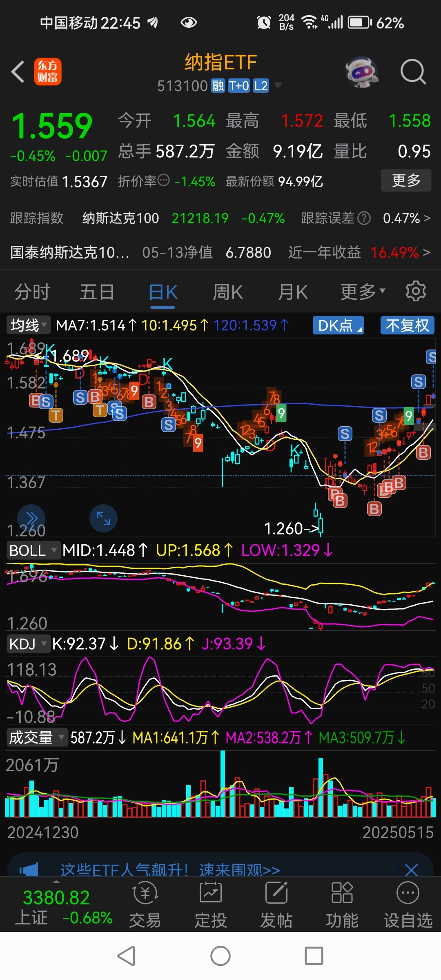Open 功能 functions grid icon
This screenshot has height=980, width=441.
[342, 905]
